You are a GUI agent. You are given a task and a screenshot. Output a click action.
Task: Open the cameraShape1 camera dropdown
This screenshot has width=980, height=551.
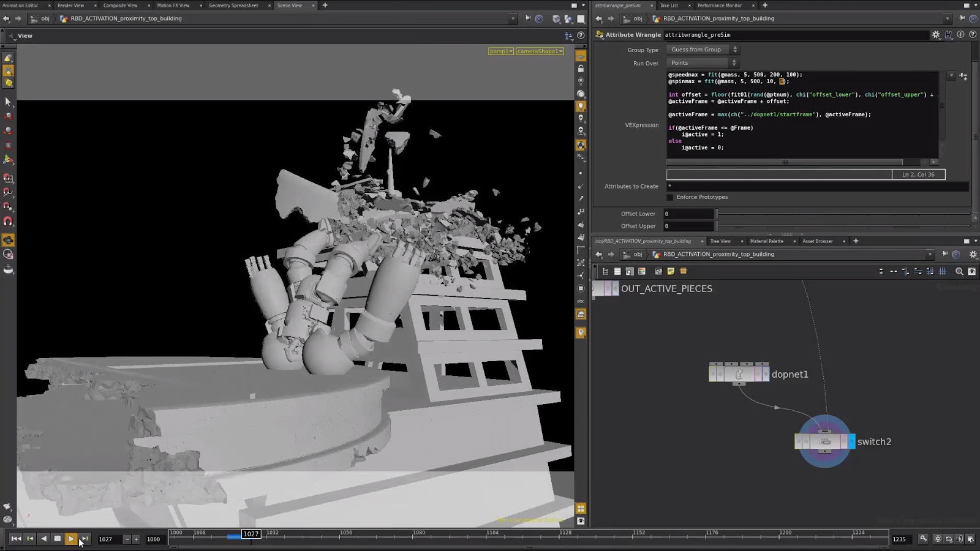pyautogui.click(x=540, y=51)
